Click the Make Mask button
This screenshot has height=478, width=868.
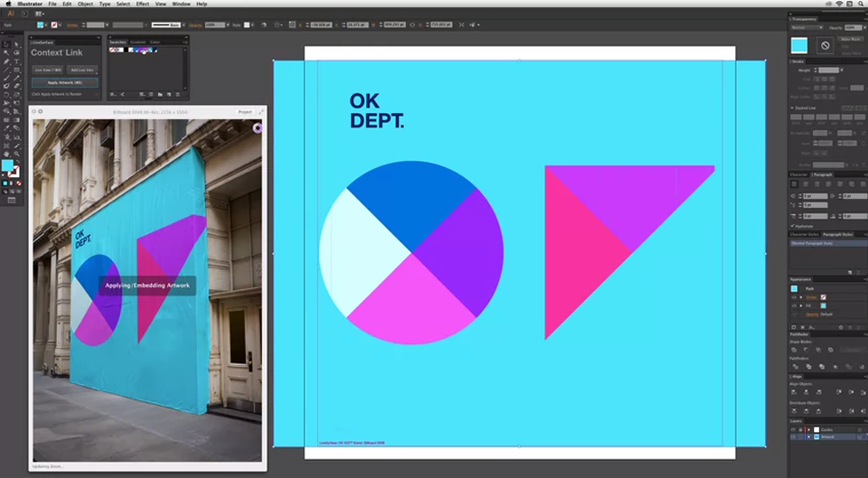click(850, 40)
